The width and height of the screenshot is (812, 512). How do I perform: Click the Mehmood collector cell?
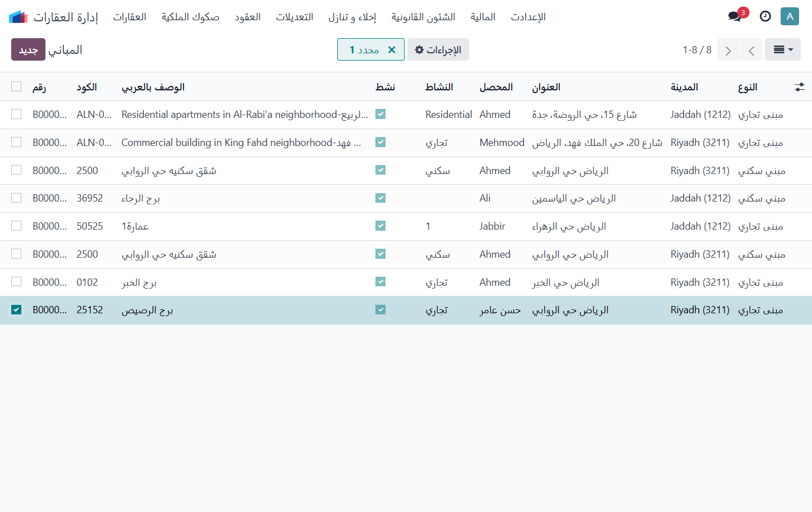pos(502,143)
